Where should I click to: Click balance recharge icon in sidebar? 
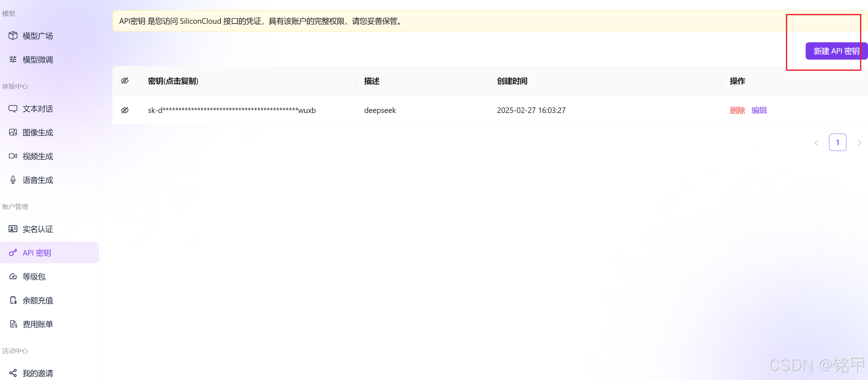[x=13, y=300]
